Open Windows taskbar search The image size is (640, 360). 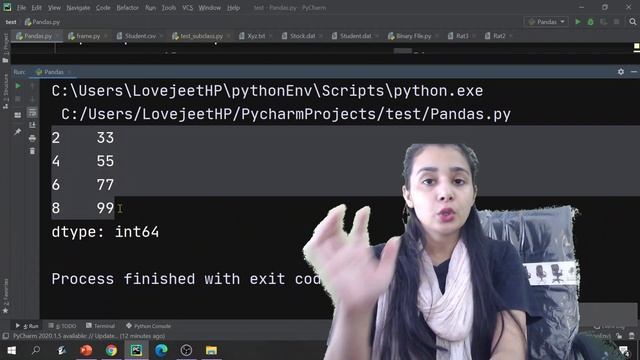(36, 350)
